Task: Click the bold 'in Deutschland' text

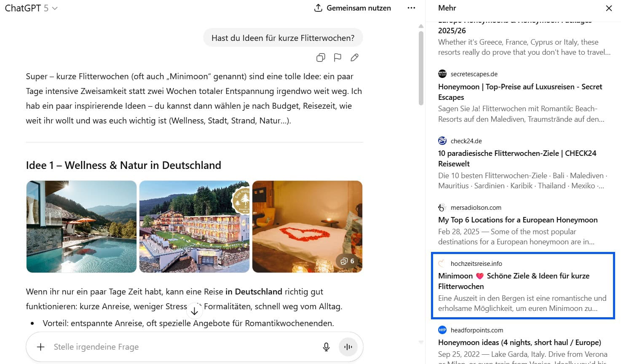Action: (254, 292)
